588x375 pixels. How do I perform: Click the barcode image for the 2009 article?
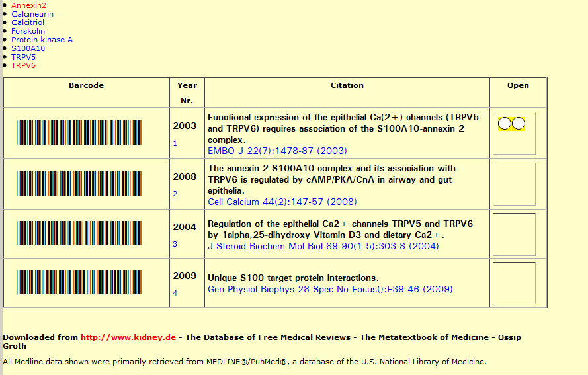click(79, 282)
